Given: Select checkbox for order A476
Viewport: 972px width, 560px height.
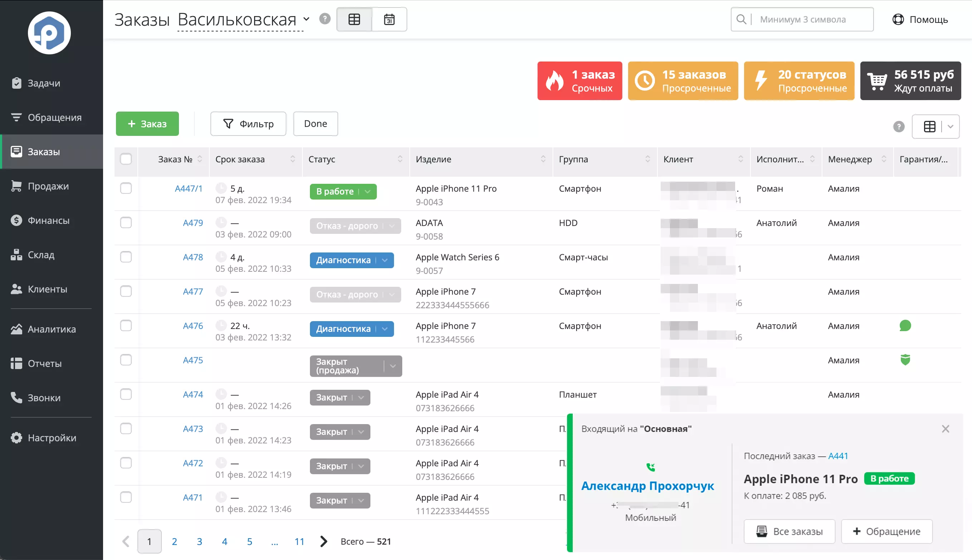Looking at the screenshot, I should pyautogui.click(x=126, y=325).
